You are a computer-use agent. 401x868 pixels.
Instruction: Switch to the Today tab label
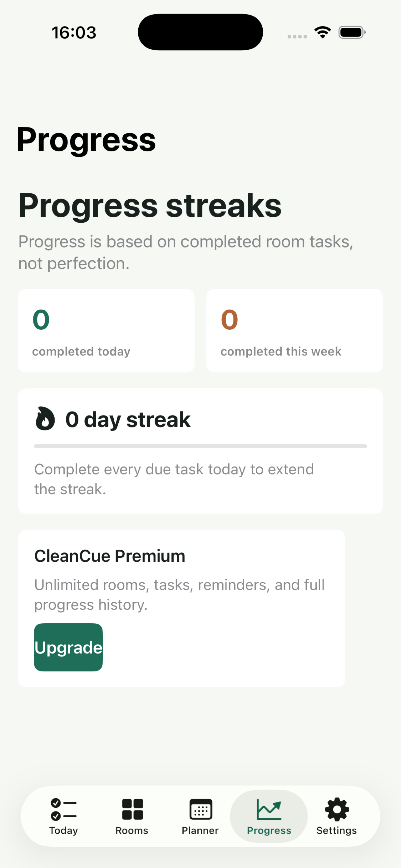(x=64, y=831)
